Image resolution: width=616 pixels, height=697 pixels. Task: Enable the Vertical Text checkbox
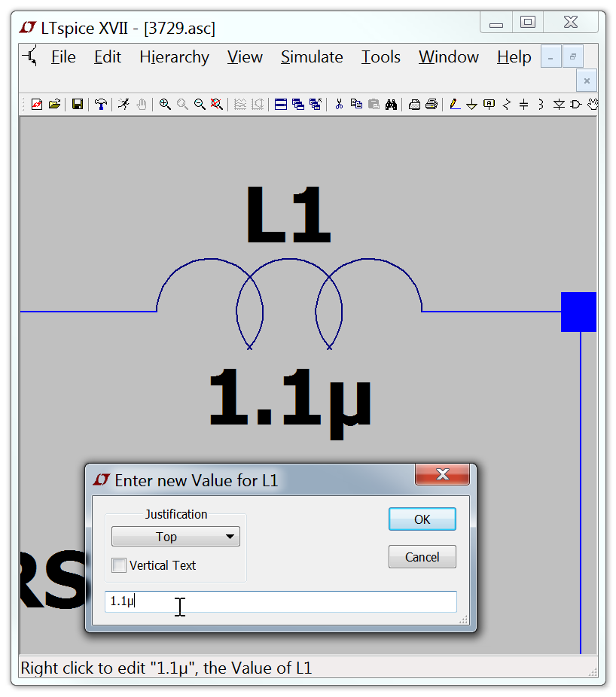119,565
